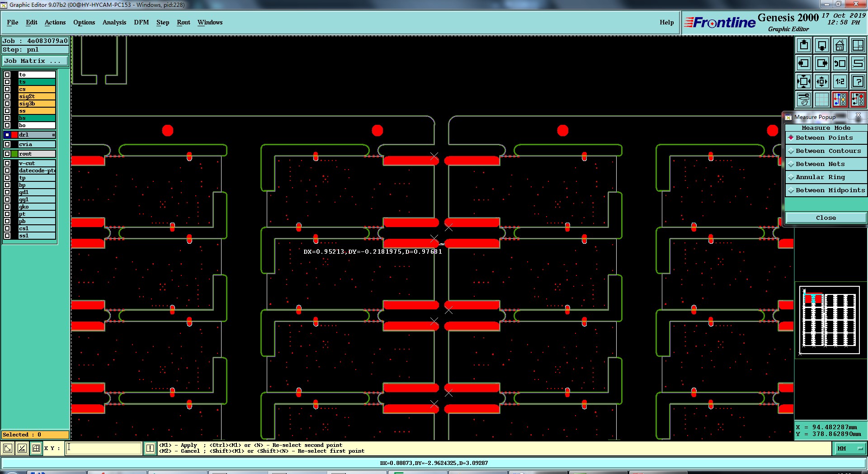Viewport: 868px width, 474px height.
Task: Open the Rout menu
Action: 184,22
